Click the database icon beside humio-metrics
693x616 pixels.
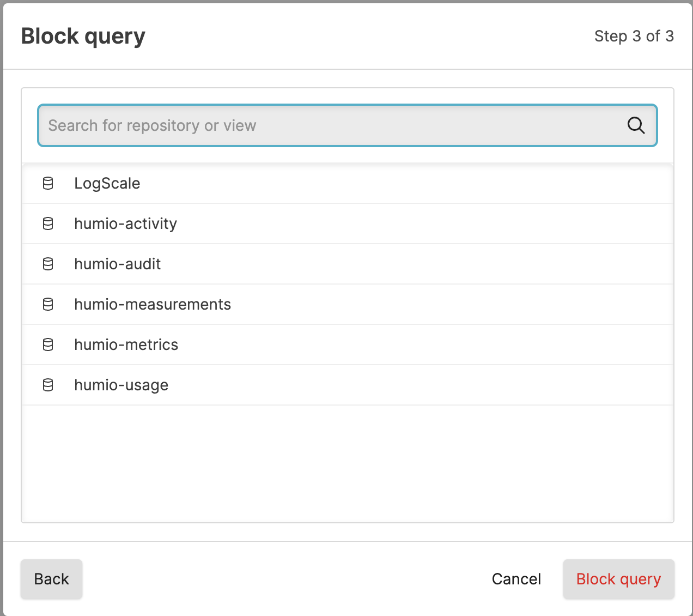[48, 345]
